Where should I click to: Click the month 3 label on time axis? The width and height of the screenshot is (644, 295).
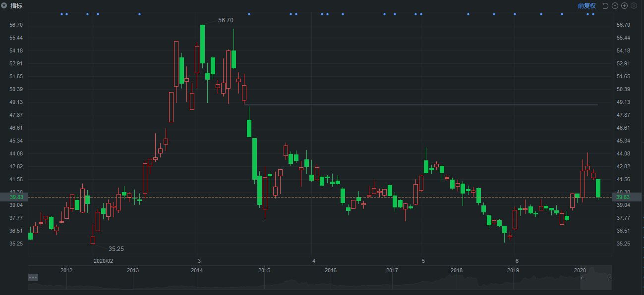[199, 261]
